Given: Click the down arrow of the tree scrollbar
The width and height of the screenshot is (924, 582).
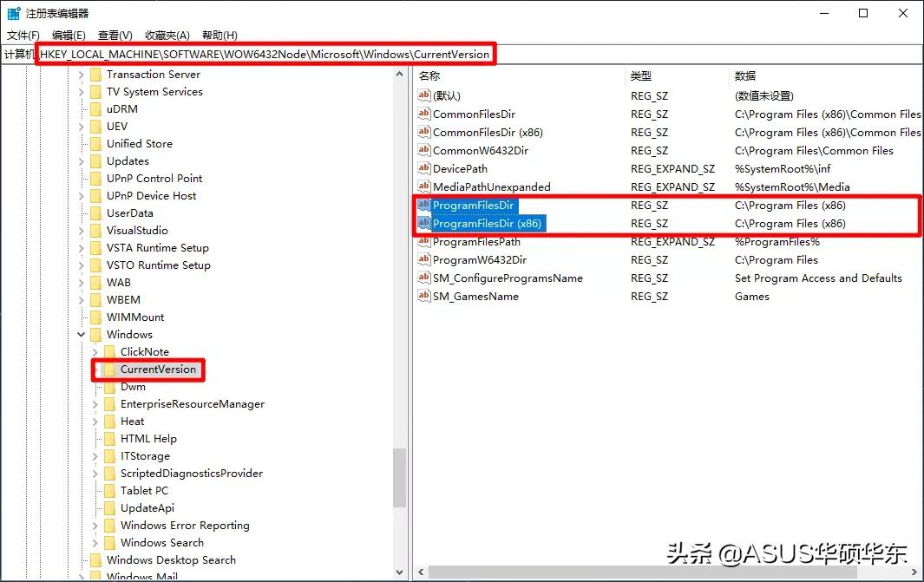Looking at the screenshot, I should click(400, 572).
